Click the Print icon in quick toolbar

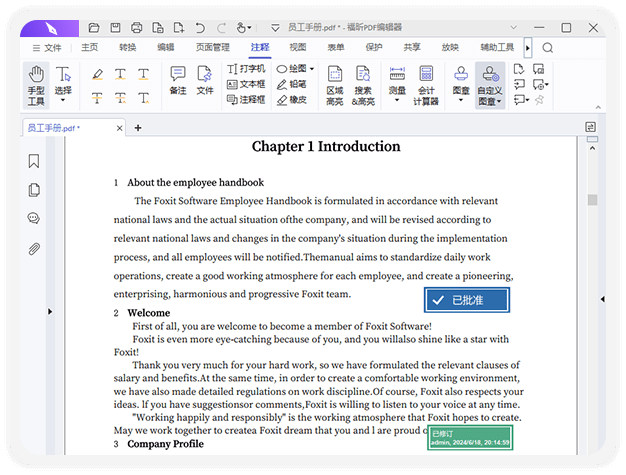[x=137, y=28]
